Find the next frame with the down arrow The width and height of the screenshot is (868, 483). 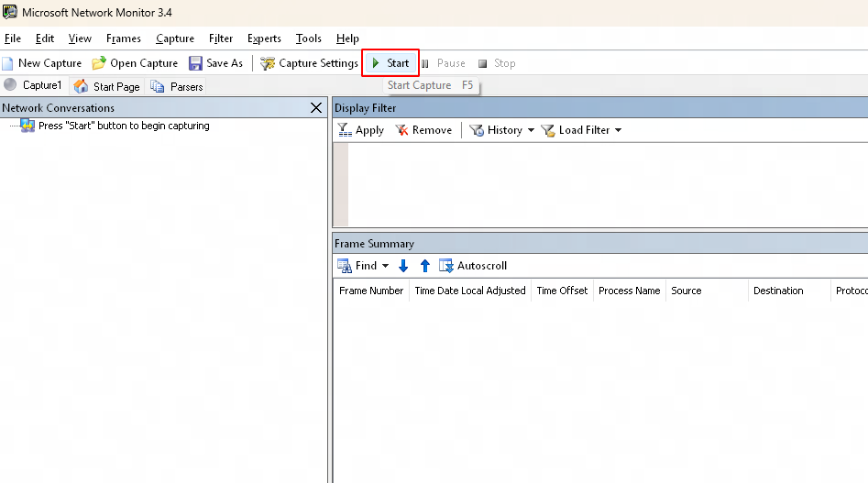pos(403,266)
